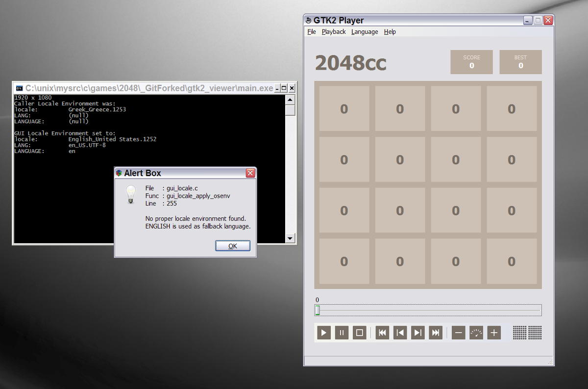Viewport: 588px width, 389px height.
Task: Click the SCORE box
Action: (471, 62)
